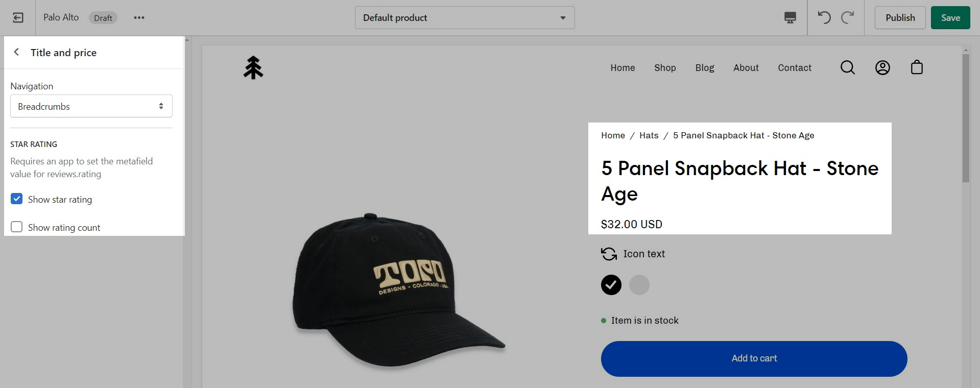Open the Navigation Breadcrumbs dropdown
980x388 pixels.
click(91, 106)
